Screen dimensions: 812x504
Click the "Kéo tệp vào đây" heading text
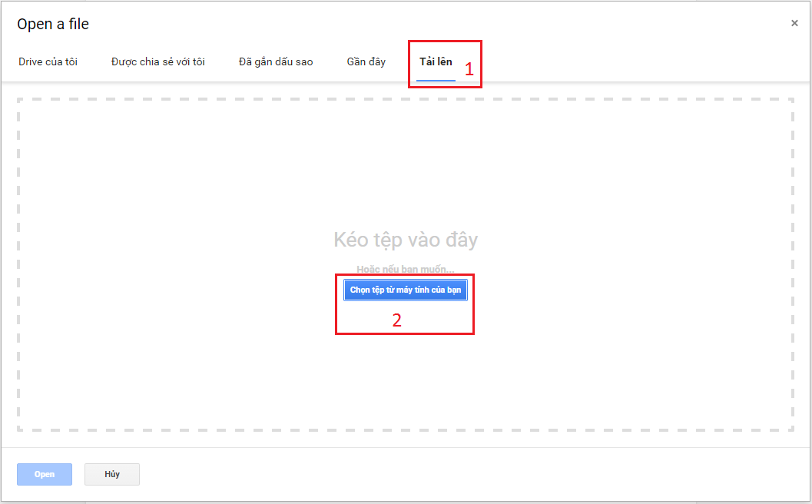406,240
